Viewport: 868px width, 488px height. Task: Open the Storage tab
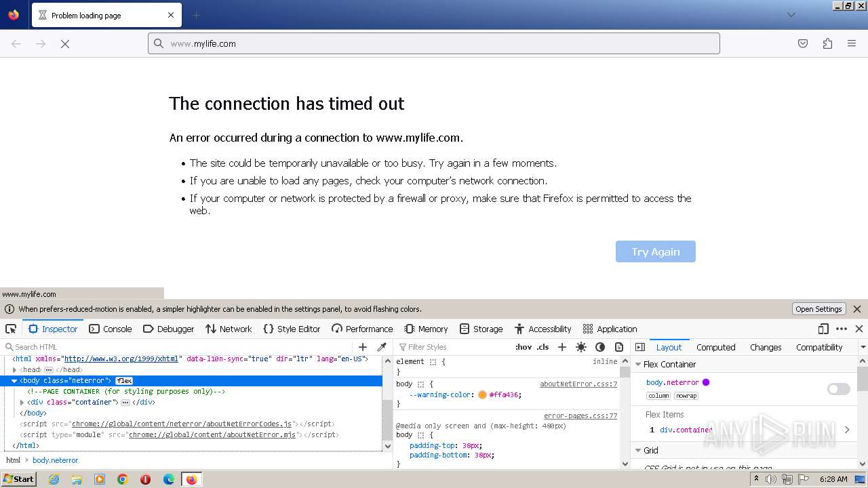point(481,329)
